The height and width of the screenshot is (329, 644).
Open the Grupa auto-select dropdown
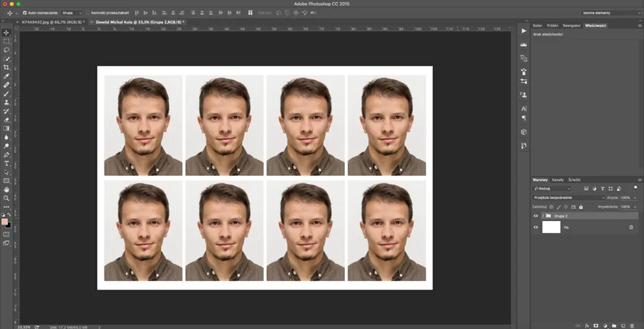[x=71, y=13]
